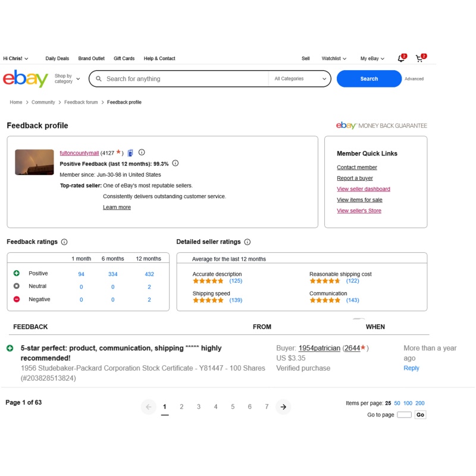Click info icon next to Positive Feedback percentage
This screenshot has width=476, height=476.
tap(175, 163)
